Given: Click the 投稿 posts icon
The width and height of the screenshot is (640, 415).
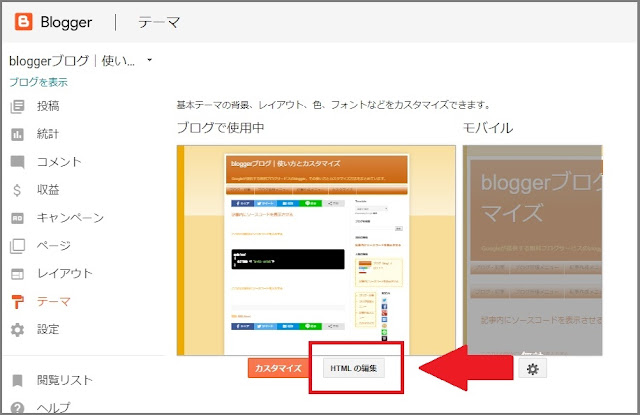Looking at the screenshot, I should 17,107.
